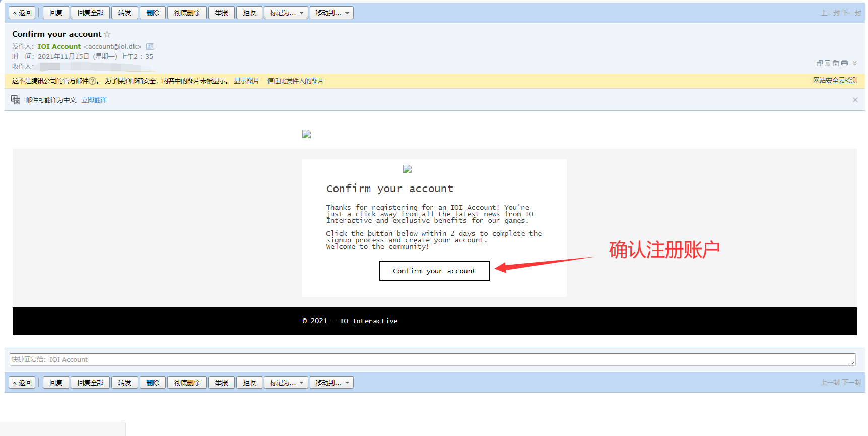The height and width of the screenshot is (436, 868).
Task: Click top 举报 (report) button
Action: (222, 13)
